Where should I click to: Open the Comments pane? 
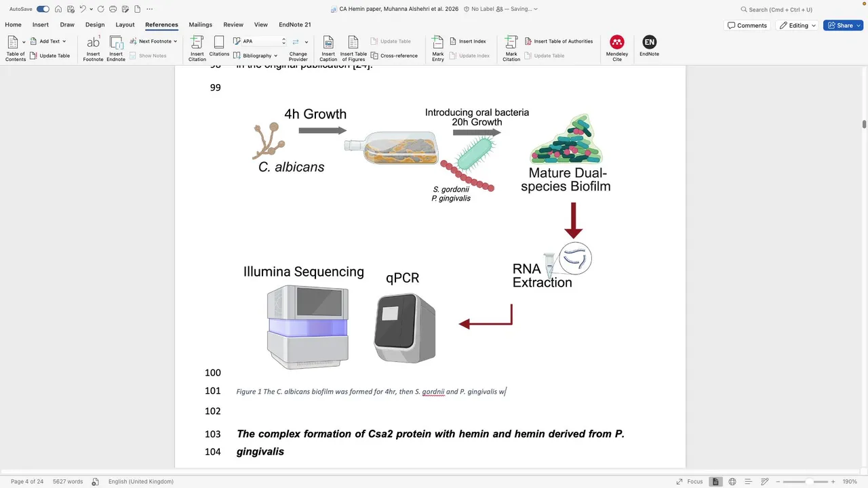[747, 25]
